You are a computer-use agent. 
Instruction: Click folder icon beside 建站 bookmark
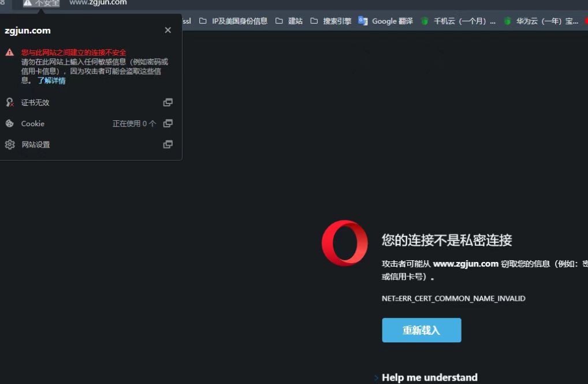pos(280,21)
